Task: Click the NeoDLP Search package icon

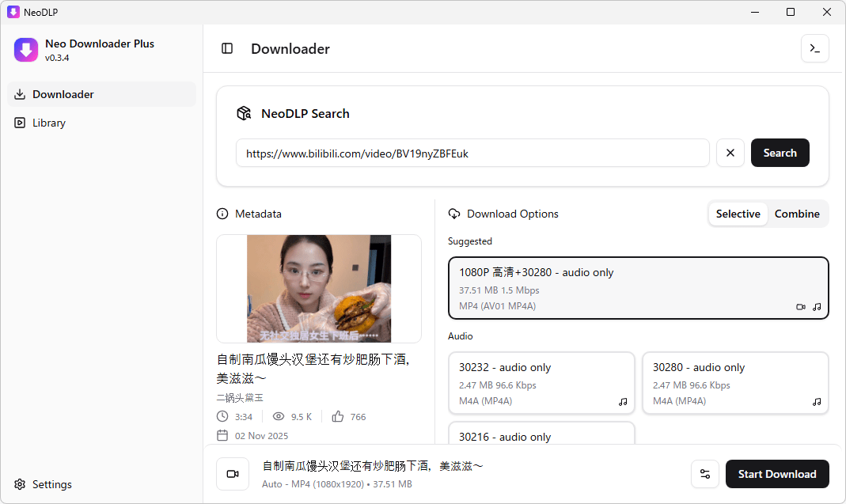Action: click(244, 113)
